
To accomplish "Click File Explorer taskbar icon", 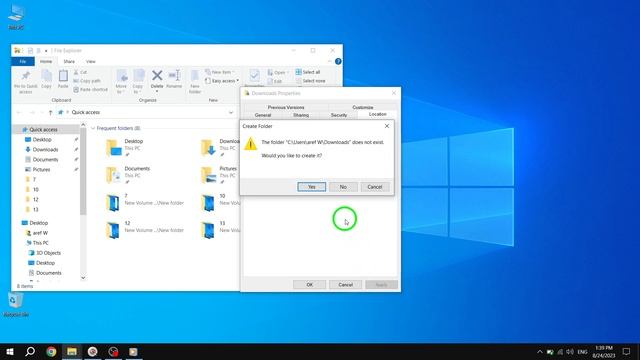I will [72, 351].
